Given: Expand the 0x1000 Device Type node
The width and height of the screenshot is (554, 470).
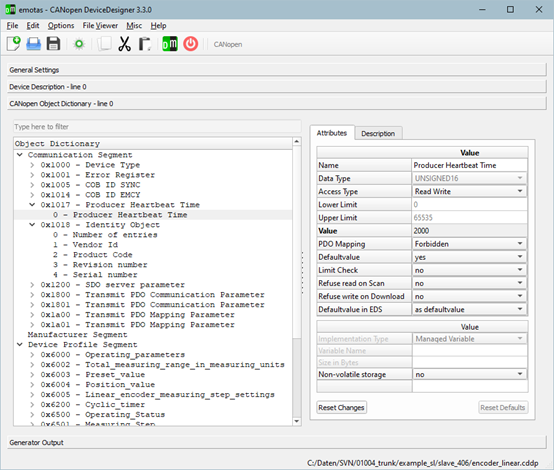Looking at the screenshot, I should pyautogui.click(x=32, y=165).
